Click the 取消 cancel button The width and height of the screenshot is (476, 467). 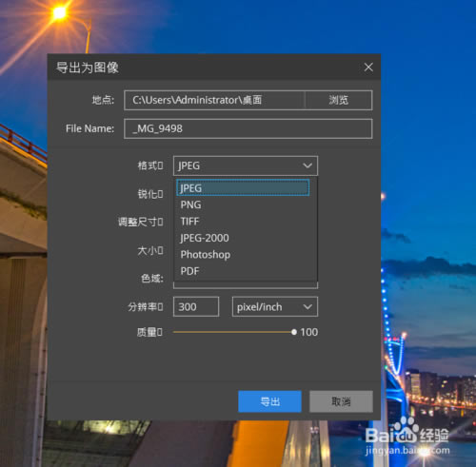341,401
